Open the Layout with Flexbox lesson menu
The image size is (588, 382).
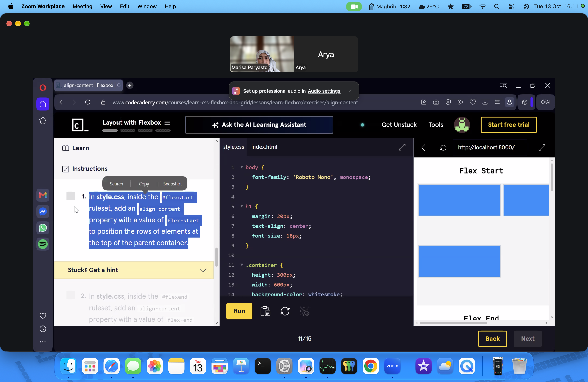pos(167,123)
